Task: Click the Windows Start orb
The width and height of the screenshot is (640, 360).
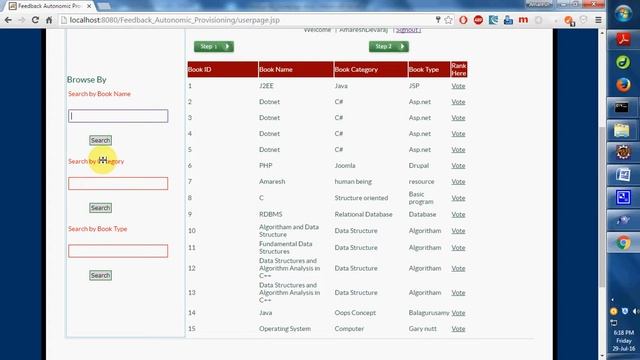Action: tap(623, 13)
